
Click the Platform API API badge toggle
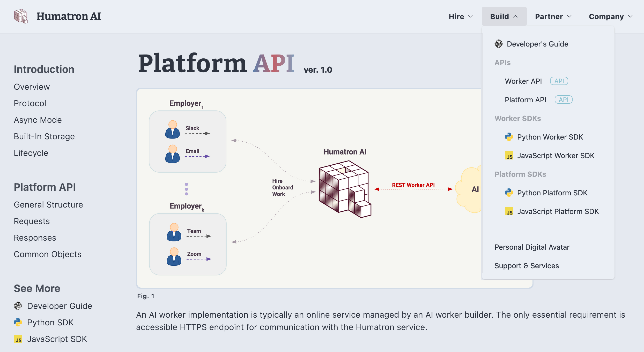point(563,100)
